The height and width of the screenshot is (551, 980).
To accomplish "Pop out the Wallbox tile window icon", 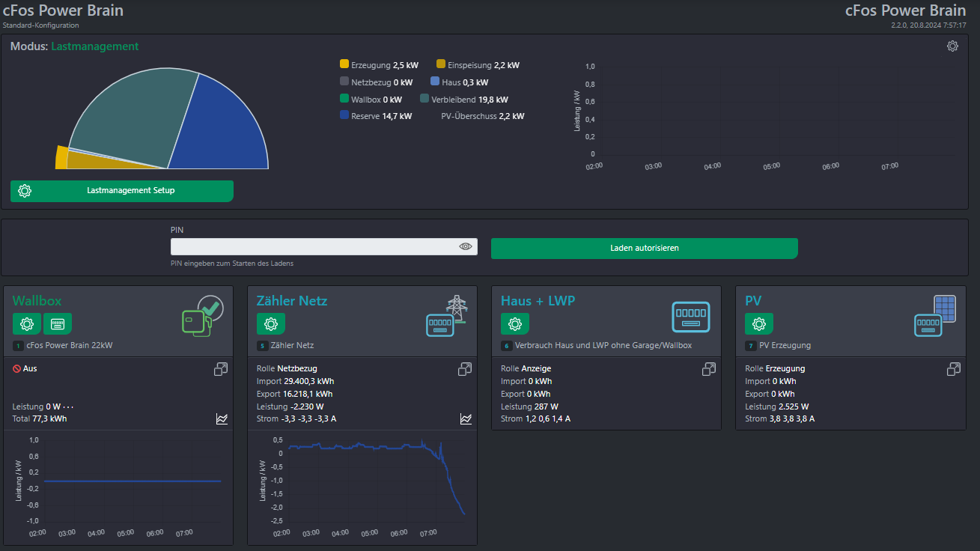I will [x=221, y=369].
